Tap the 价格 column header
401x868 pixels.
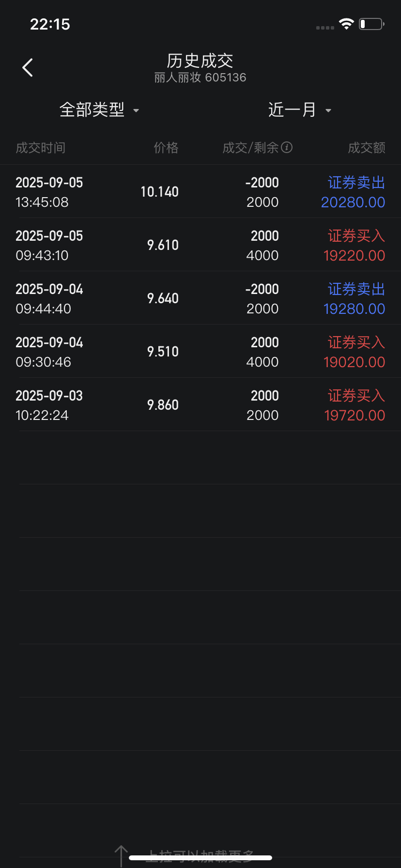pos(166,148)
